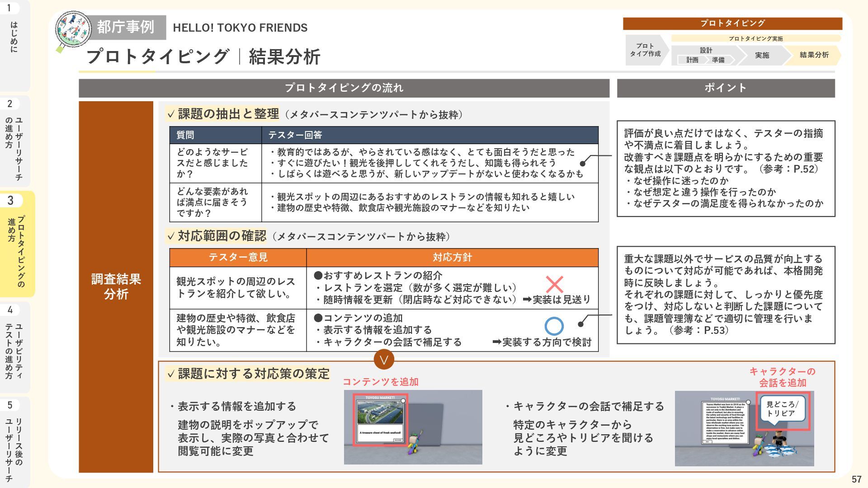This screenshot has width=868, height=488.
Task: Click the page number 57
Action: click(856, 479)
